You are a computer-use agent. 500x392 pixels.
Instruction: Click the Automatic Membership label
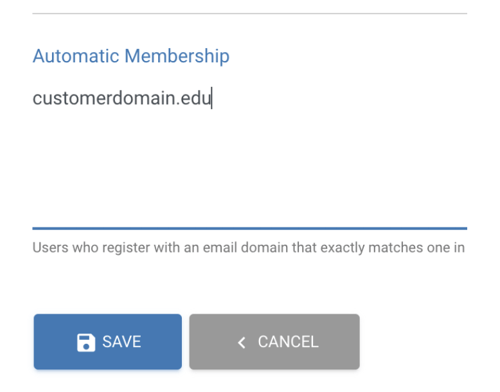point(131,56)
